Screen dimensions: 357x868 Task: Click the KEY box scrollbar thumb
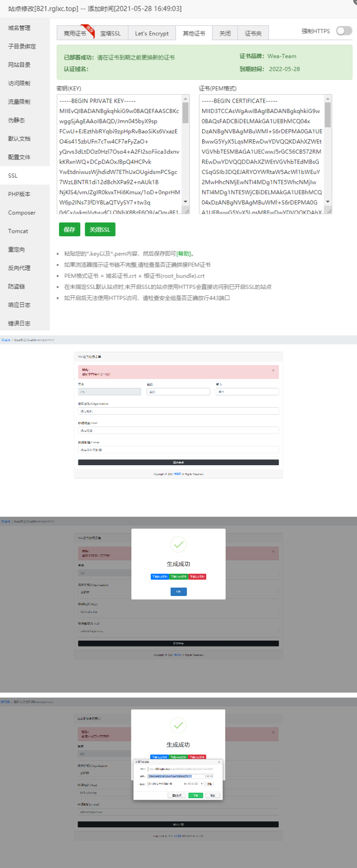click(x=186, y=113)
